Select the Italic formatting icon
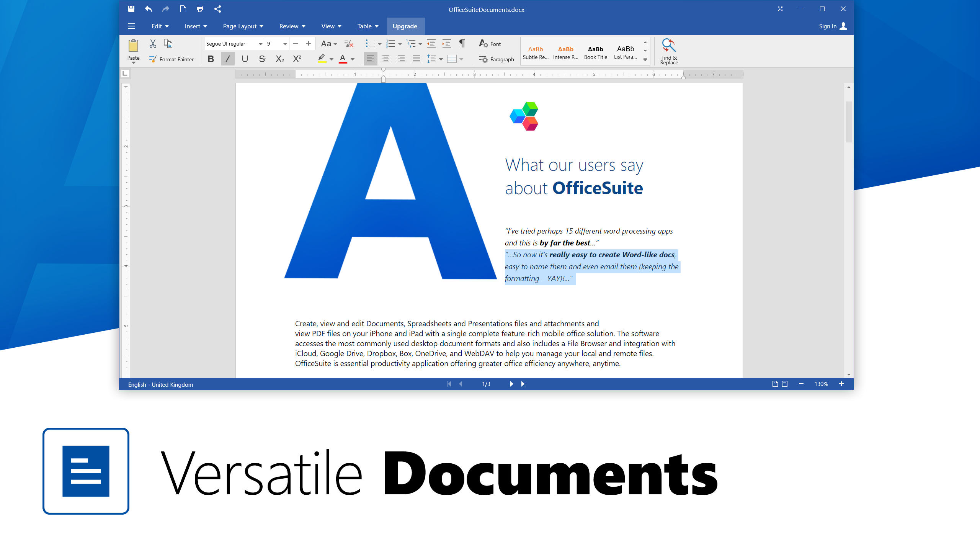 [x=228, y=59]
